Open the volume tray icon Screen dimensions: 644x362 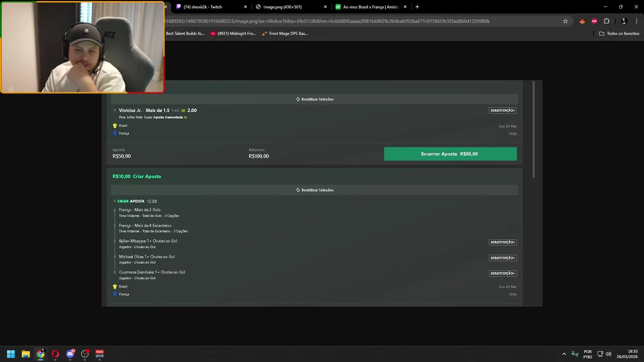pos(609,354)
